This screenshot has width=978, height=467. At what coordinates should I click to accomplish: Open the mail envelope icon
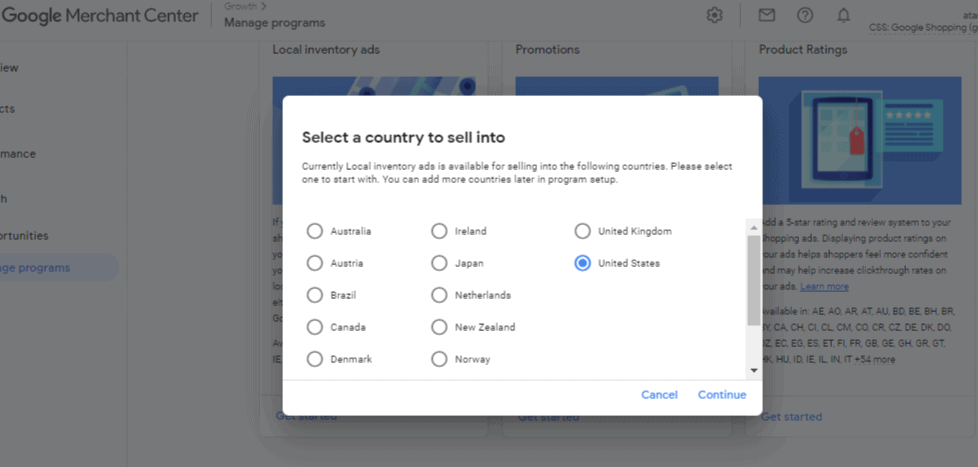(x=767, y=16)
